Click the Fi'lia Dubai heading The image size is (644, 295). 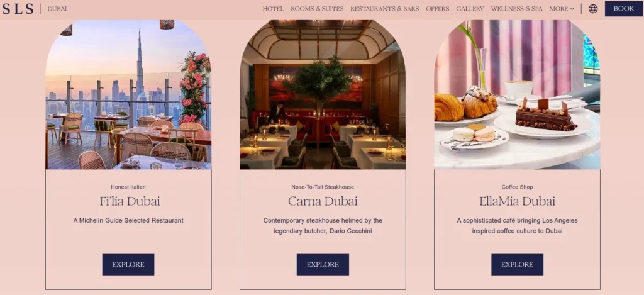pos(130,201)
